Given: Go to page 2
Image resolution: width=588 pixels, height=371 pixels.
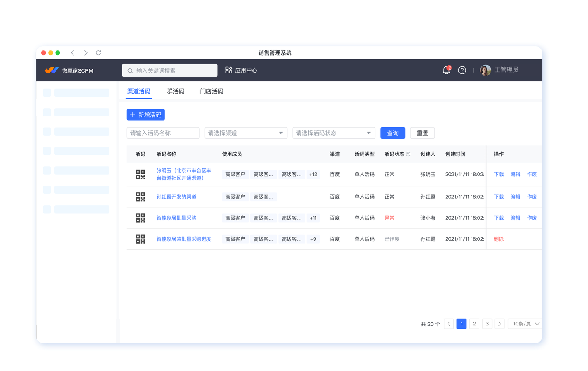Looking at the screenshot, I should pyautogui.click(x=474, y=324).
